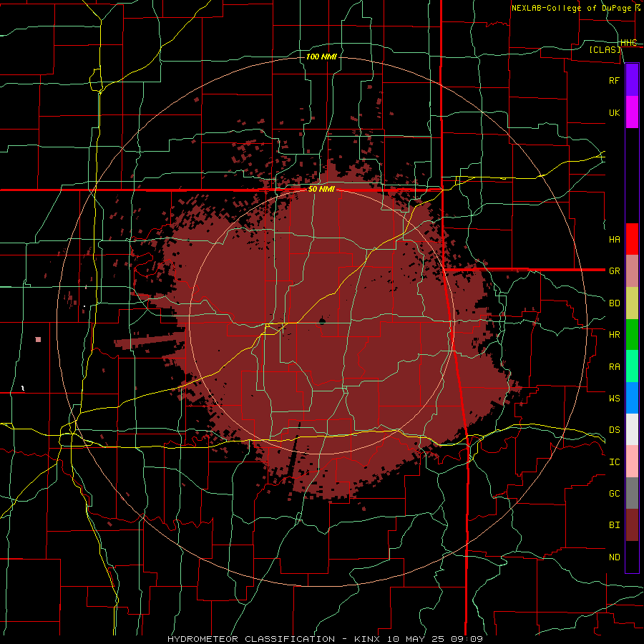
Task: Click the UK legend label
Action: 614,113
